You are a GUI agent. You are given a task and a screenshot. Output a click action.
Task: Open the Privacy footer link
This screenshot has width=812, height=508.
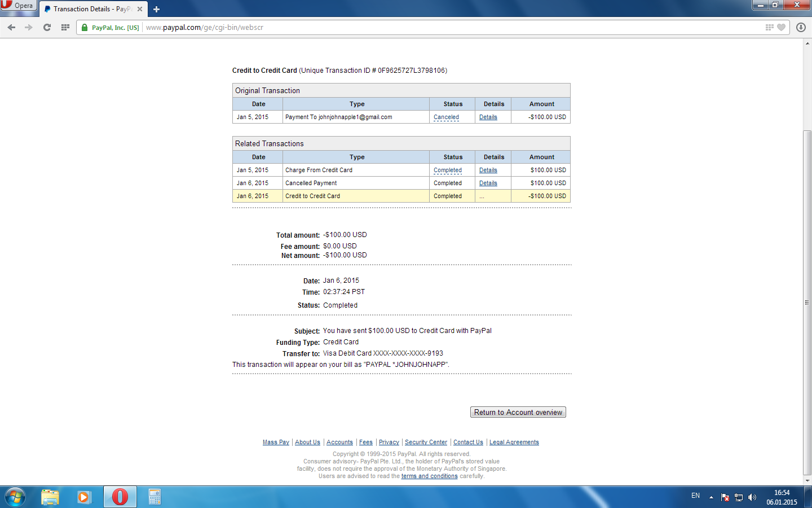389,443
